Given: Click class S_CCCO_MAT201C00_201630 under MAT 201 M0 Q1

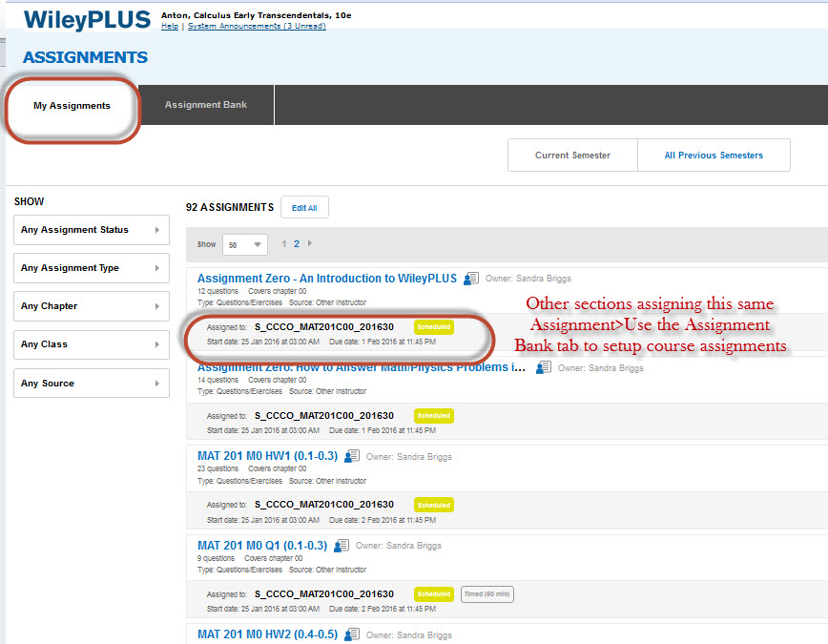Looking at the screenshot, I should 324,593.
